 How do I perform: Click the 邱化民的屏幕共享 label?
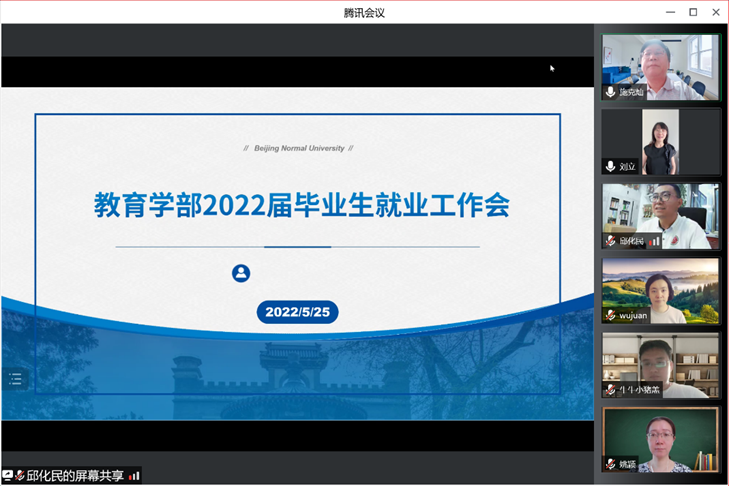pos(75,476)
